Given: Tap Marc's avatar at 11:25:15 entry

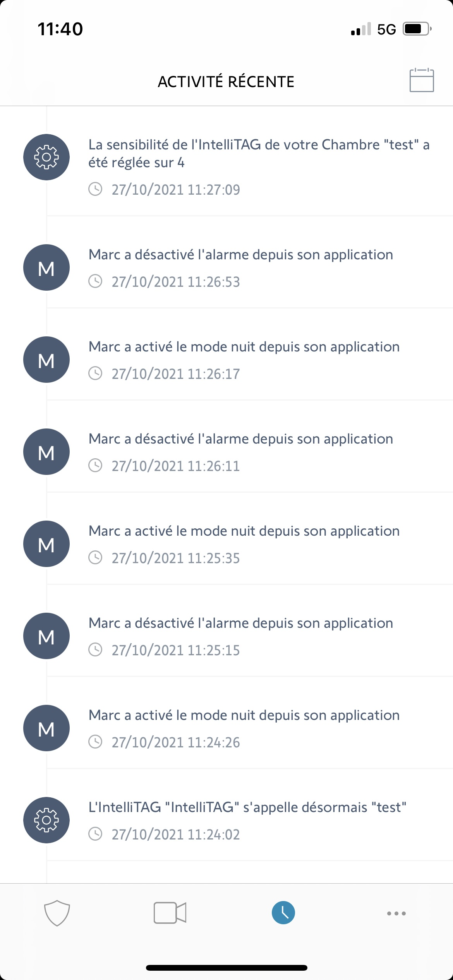Looking at the screenshot, I should click(x=46, y=636).
